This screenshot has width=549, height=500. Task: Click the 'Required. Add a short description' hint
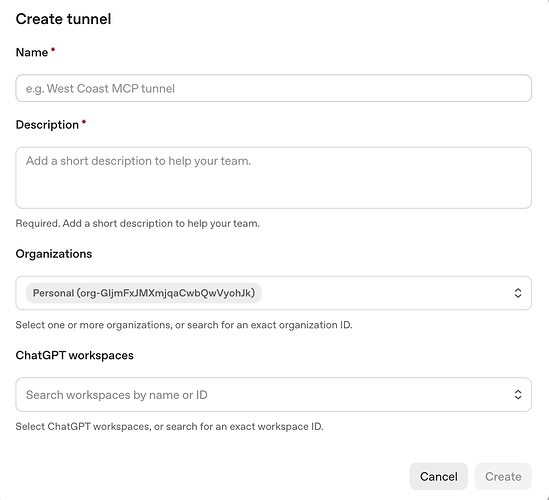point(138,223)
